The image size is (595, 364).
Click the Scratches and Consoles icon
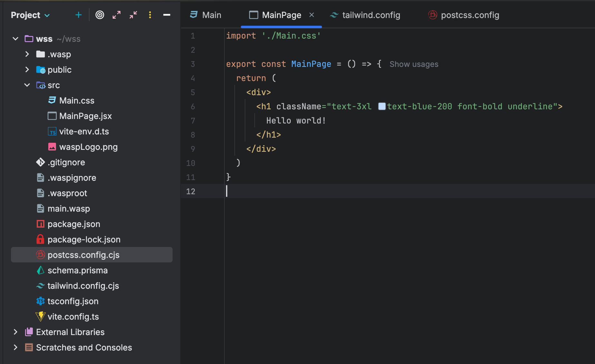pyautogui.click(x=29, y=347)
